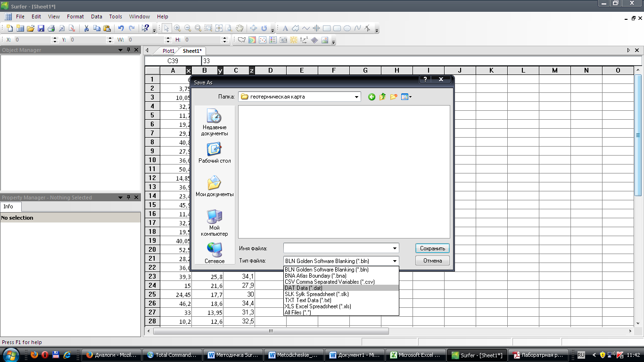Open the Tools menu

pyautogui.click(x=116, y=16)
